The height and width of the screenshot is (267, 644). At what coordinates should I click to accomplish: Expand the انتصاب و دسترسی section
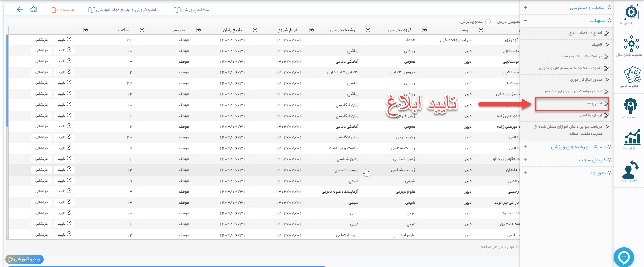point(525,7)
